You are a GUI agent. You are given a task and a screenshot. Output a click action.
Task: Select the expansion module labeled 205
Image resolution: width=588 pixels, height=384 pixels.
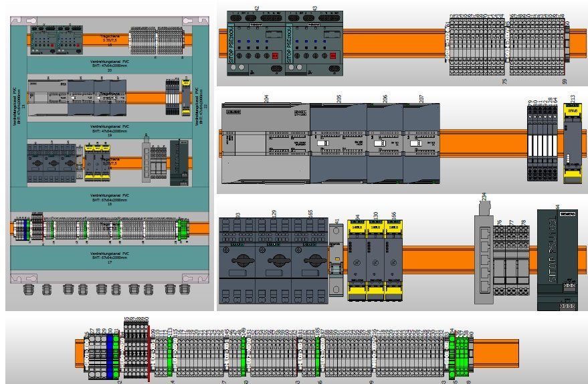pos(338,143)
